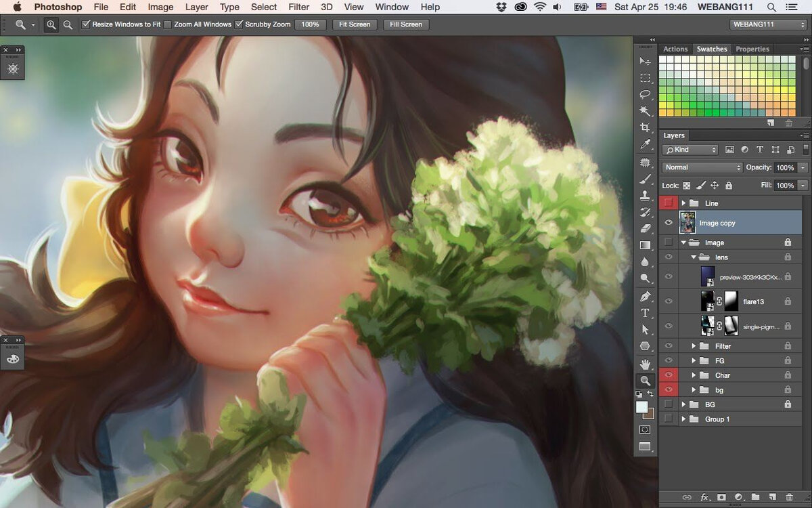The width and height of the screenshot is (812, 508).
Task: Click the add layer style fx icon
Action: click(704, 497)
